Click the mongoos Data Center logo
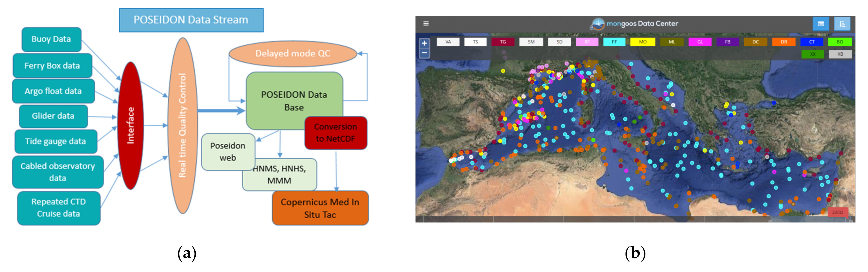Image resolution: width=868 pixels, height=272 pixels. [x=598, y=24]
